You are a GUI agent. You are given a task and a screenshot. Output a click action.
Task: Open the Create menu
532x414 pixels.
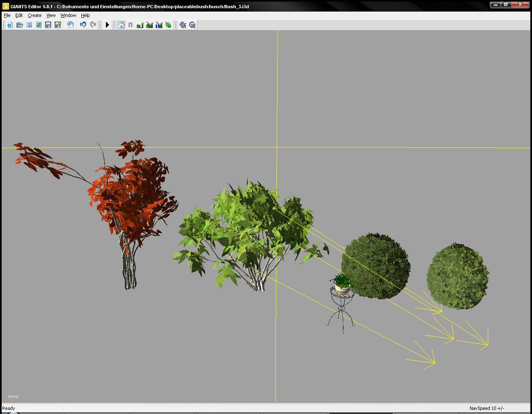coord(35,15)
